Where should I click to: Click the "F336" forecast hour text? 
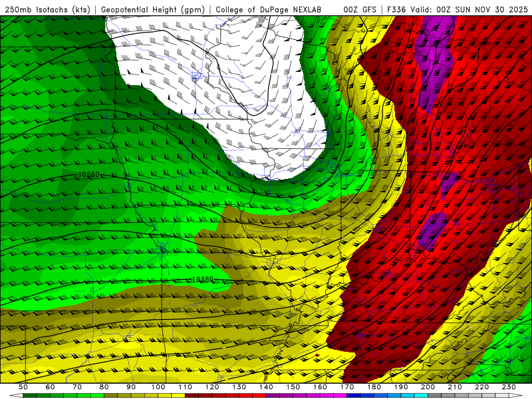coord(396,9)
